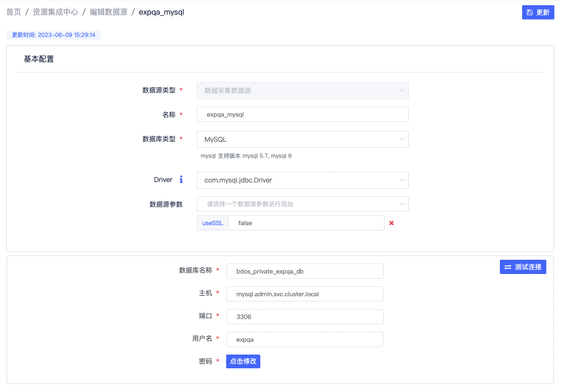Click the 数据源类型 field label
The height and width of the screenshot is (392, 561).
pyautogui.click(x=159, y=90)
